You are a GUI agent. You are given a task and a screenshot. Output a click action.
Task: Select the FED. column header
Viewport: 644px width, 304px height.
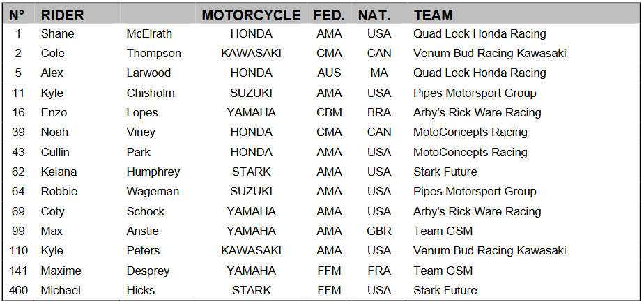pos(329,15)
